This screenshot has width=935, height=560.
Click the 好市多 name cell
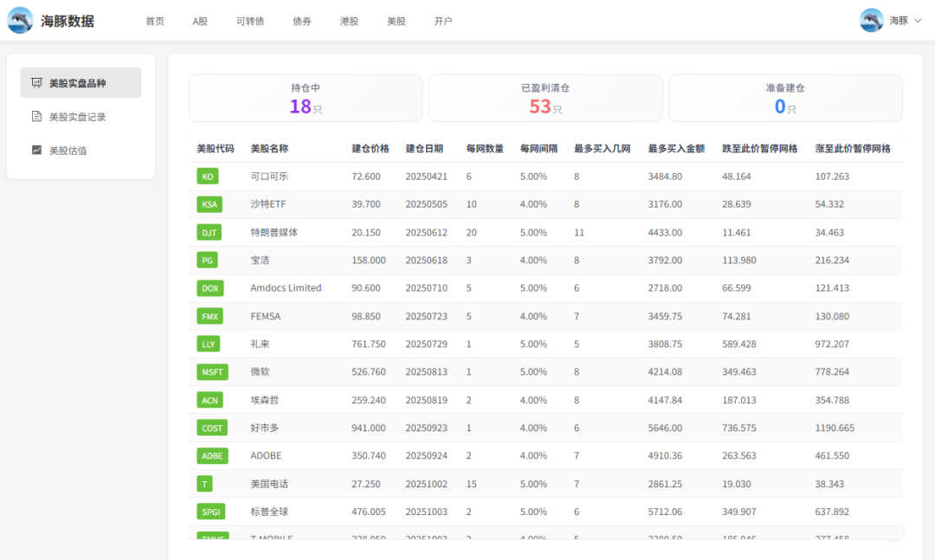click(265, 428)
